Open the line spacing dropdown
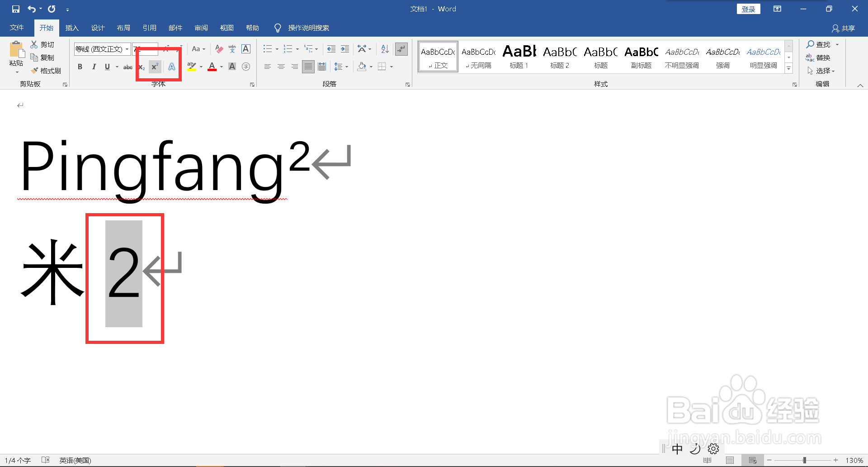The height and width of the screenshot is (467, 868). tap(341, 67)
